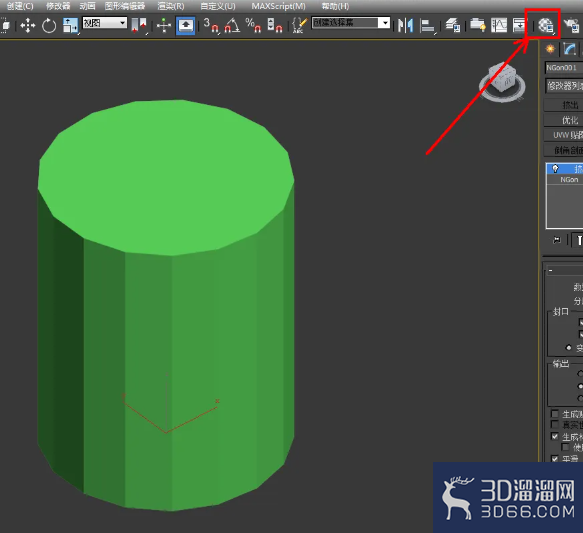Open the Layer Manager icon
Image resolution: width=583 pixels, height=533 pixels.
click(x=453, y=26)
